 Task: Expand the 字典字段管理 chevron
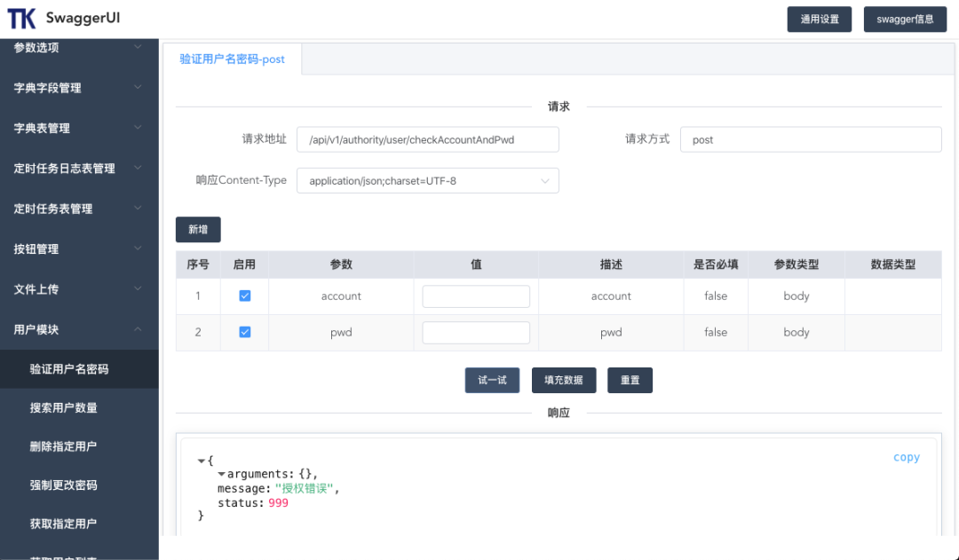(138, 88)
